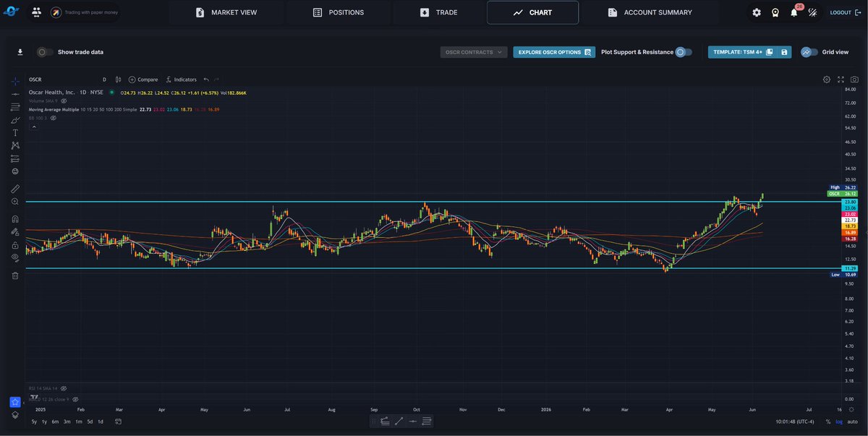Open the achievements badge icon

tap(775, 12)
